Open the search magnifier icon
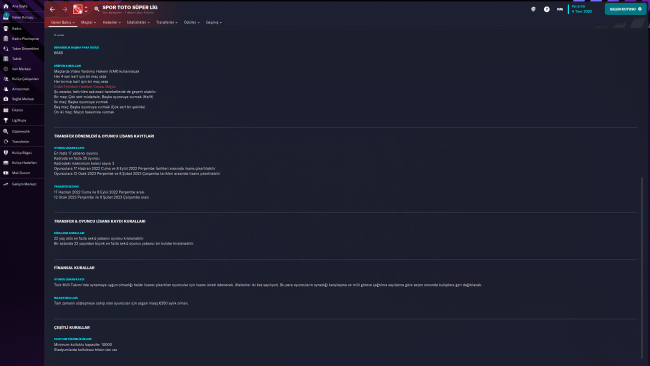The image size is (650, 366). tap(97, 9)
